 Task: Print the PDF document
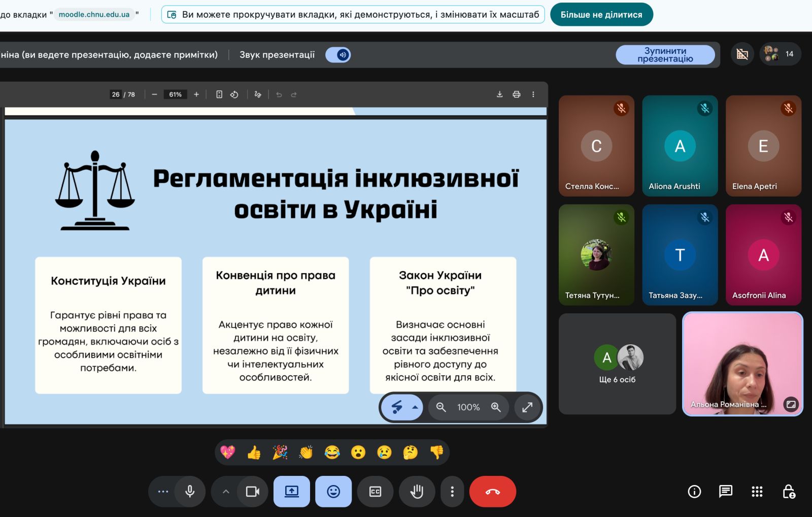[517, 94]
